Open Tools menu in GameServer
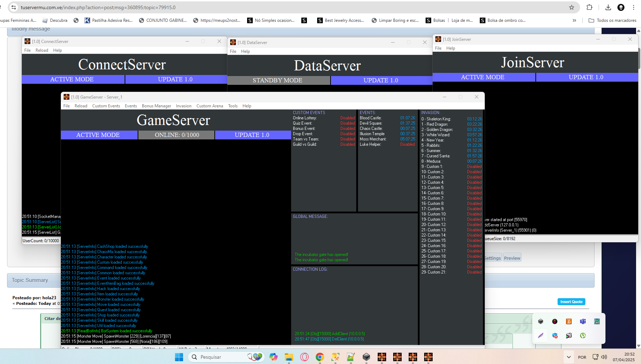 point(233,106)
